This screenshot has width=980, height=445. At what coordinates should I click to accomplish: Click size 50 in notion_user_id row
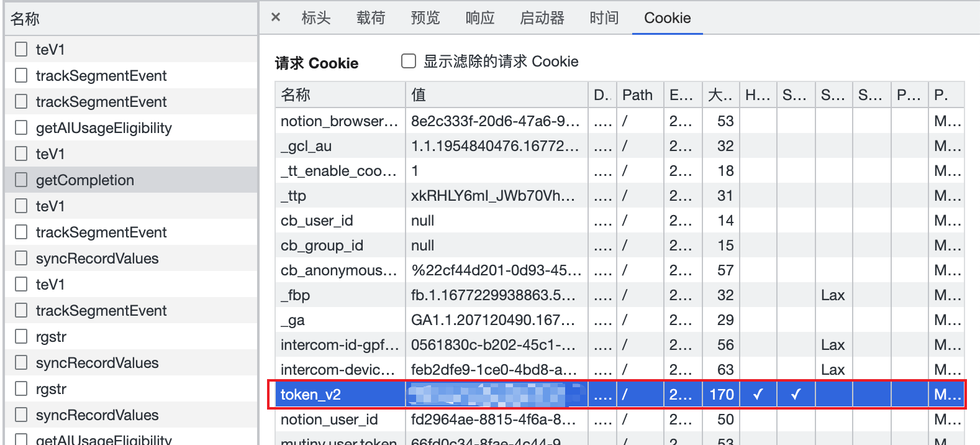pyautogui.click(x=725, y=420)
